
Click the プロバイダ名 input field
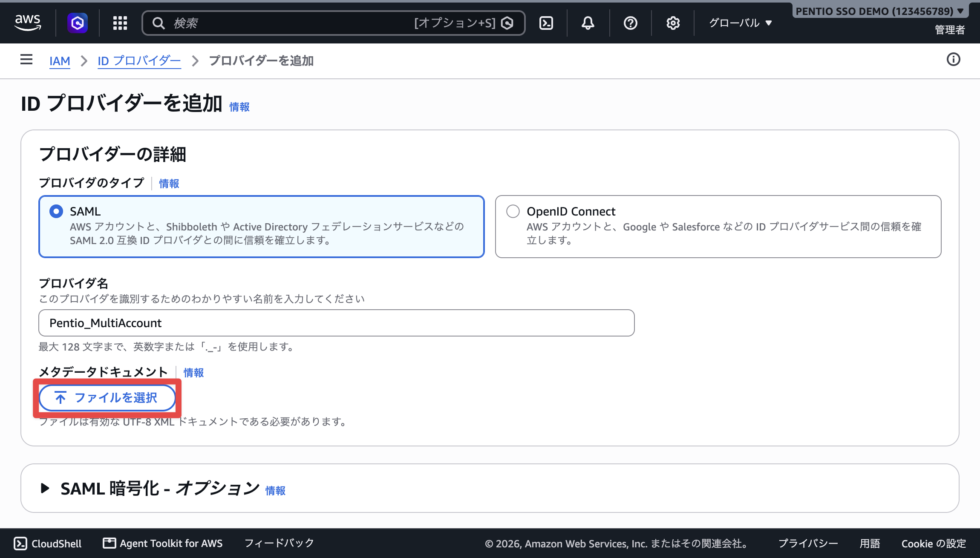[337, 323]
